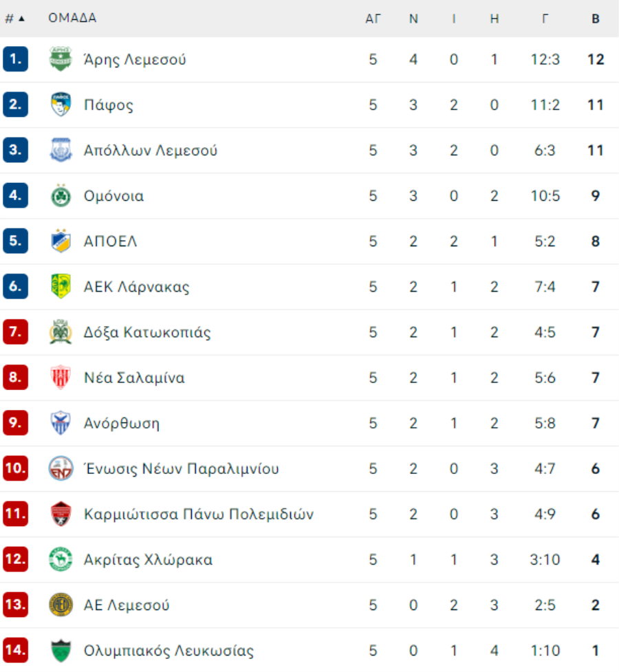Click the ΟΜΑΔΑ column header
619x672 pixels.
coord(72,18)
